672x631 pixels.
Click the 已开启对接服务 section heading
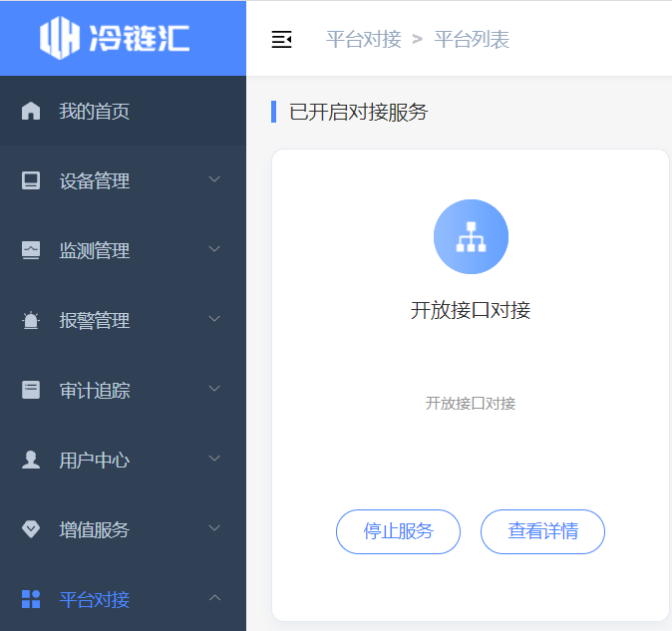pos(358,112)
